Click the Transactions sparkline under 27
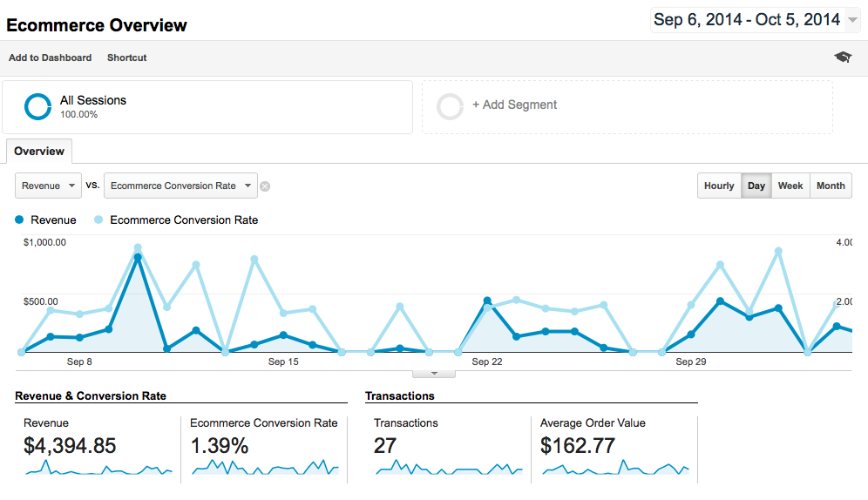This screenshot has width=868, height=500. 449,468
